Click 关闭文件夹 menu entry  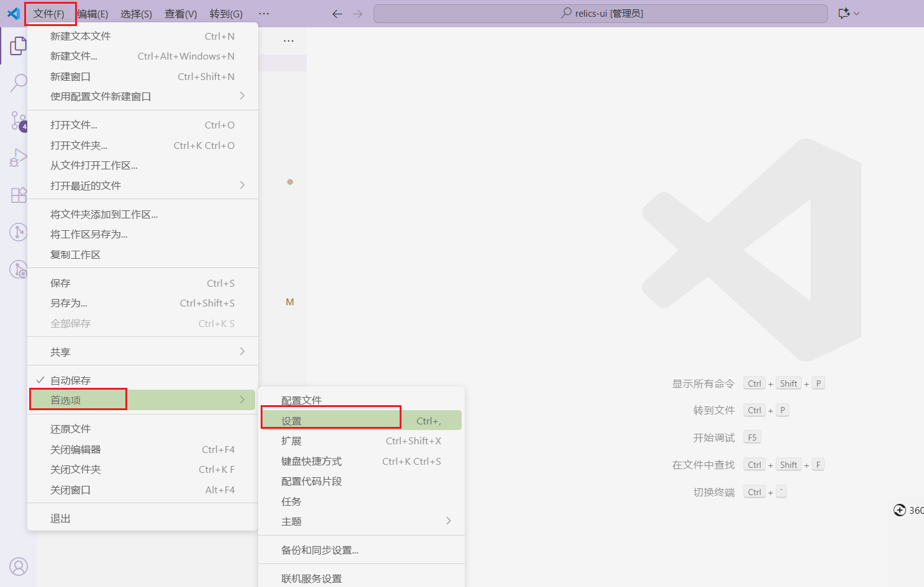pyautogui.click(x=143, y=469)
